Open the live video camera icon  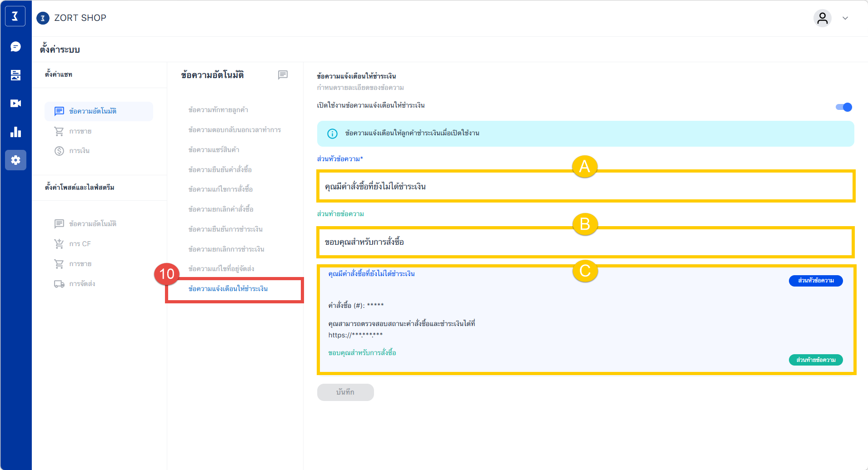coord(15,104)
